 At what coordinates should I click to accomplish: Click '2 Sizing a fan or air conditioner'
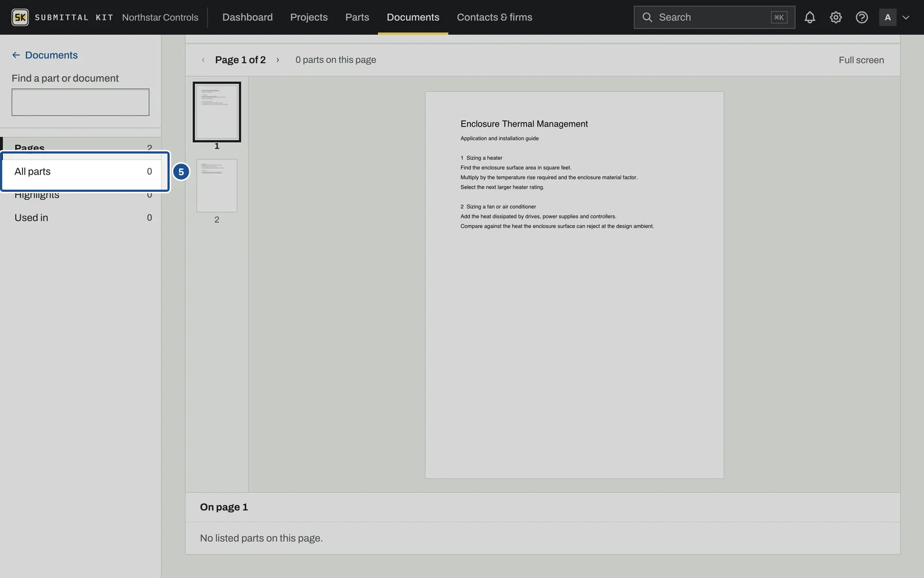click(x=498, y=206)
